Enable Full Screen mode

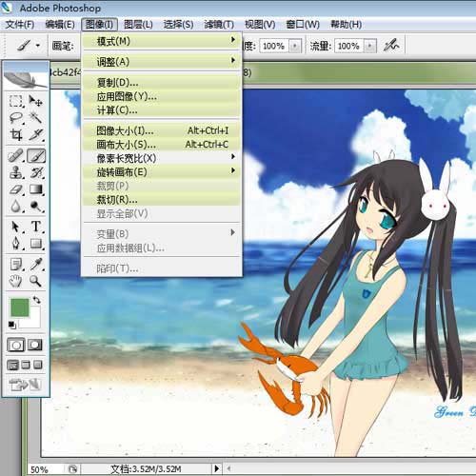click(x=38, y=365)
